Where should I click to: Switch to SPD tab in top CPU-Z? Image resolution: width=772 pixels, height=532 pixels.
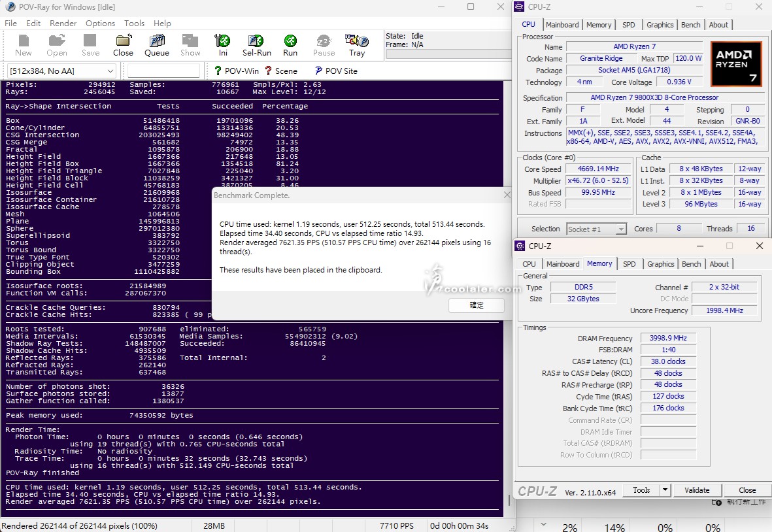pos(629,25)
